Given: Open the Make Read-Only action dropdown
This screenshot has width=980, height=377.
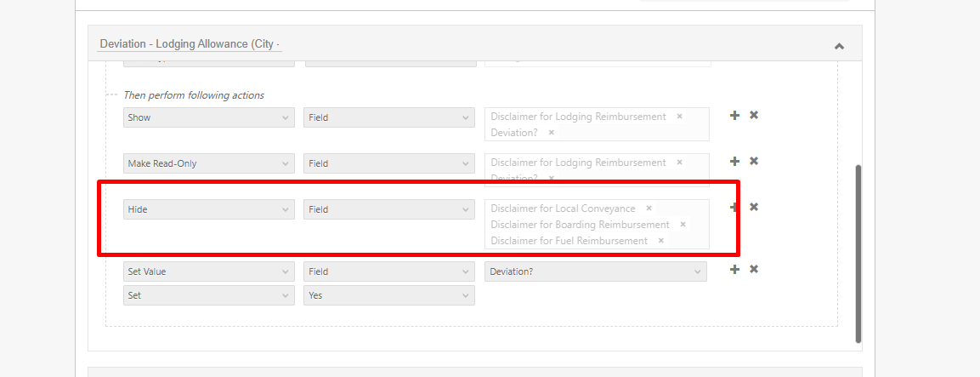Looking at the screenshot, I should pyautogui.click(x=209, y=163).
